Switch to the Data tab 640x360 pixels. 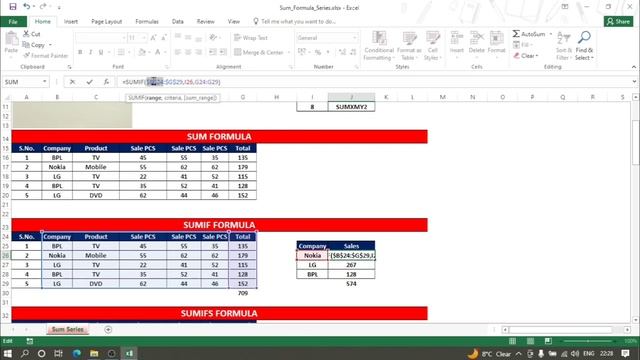[178, 21]
